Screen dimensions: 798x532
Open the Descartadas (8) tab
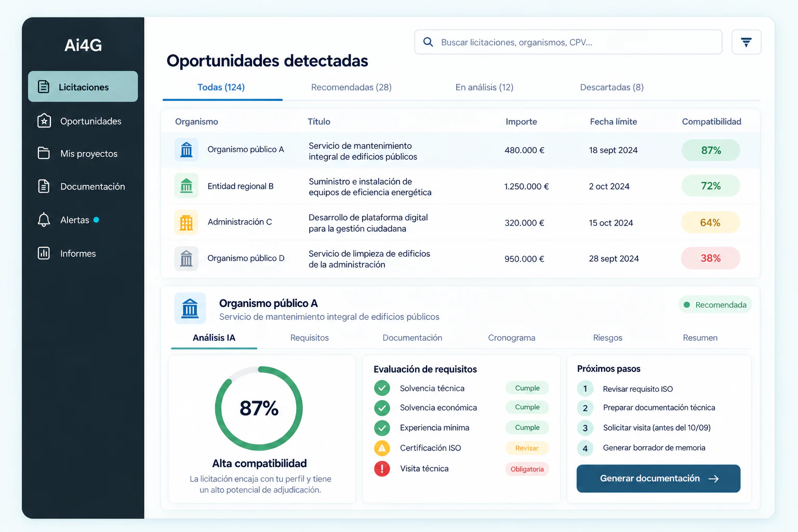(611, 87)
